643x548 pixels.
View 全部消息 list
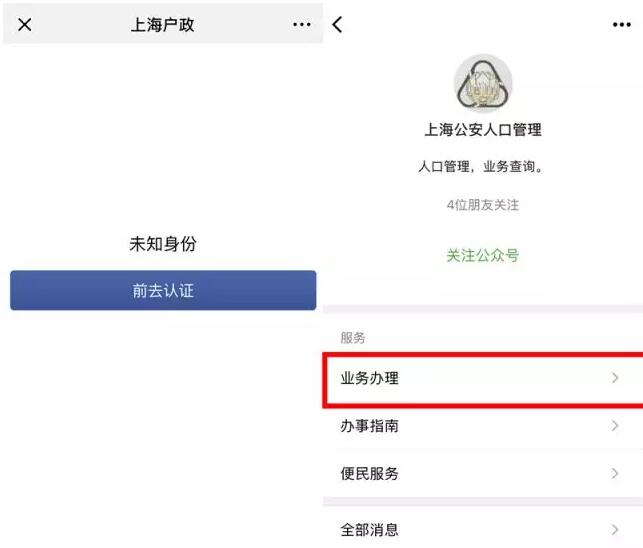[483, 530]
